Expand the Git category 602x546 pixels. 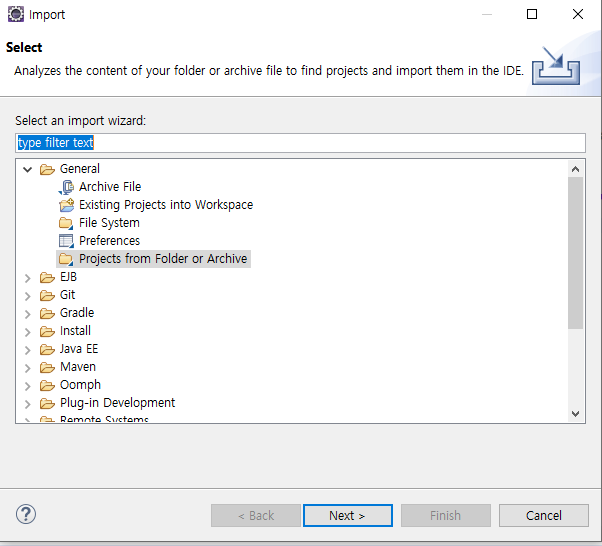(28, 296)
